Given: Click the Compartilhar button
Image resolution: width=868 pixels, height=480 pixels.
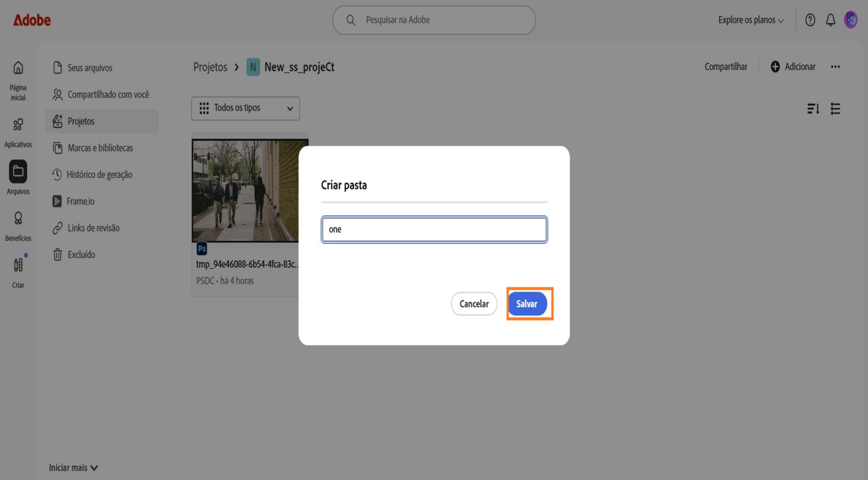Looking at the screenshot, I should point(726,67).
